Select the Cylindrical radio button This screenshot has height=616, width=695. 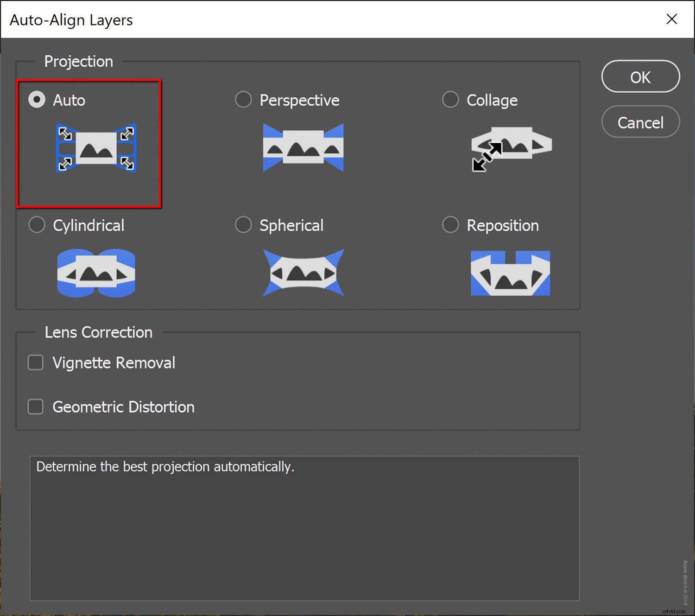pos(37,224)
